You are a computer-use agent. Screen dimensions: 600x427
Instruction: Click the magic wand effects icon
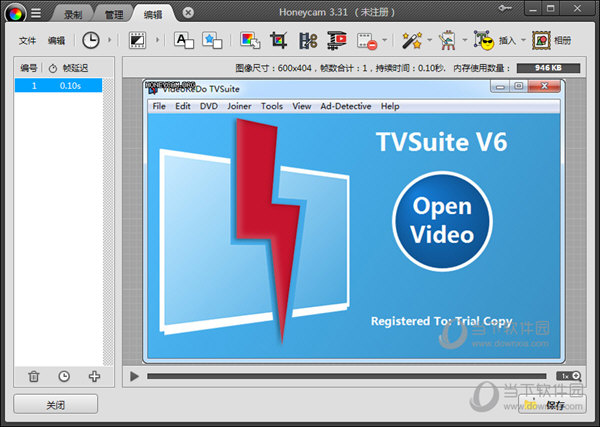(x=411, y=41)
